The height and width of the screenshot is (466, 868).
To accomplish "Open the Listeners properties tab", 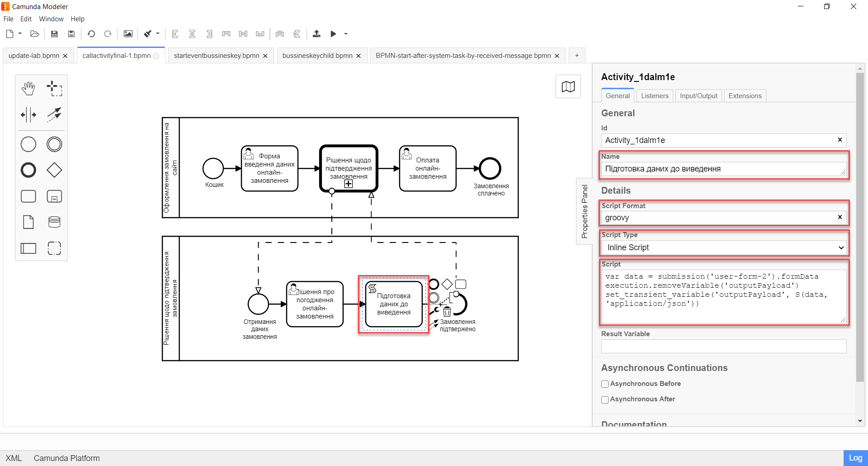I will click(655, 96).
